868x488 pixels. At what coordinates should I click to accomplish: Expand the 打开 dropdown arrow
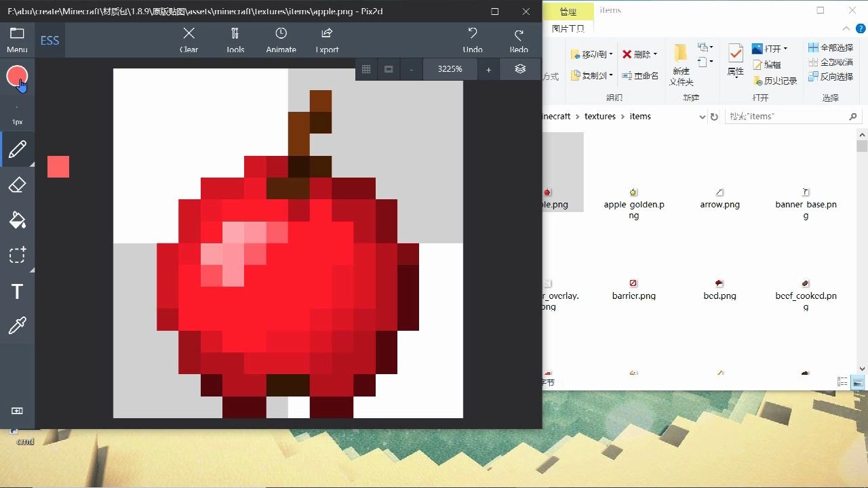pos(785,49)
